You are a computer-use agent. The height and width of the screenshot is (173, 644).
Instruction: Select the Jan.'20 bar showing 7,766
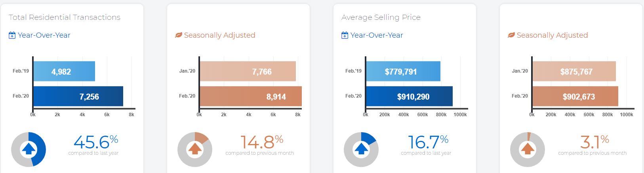248,71
